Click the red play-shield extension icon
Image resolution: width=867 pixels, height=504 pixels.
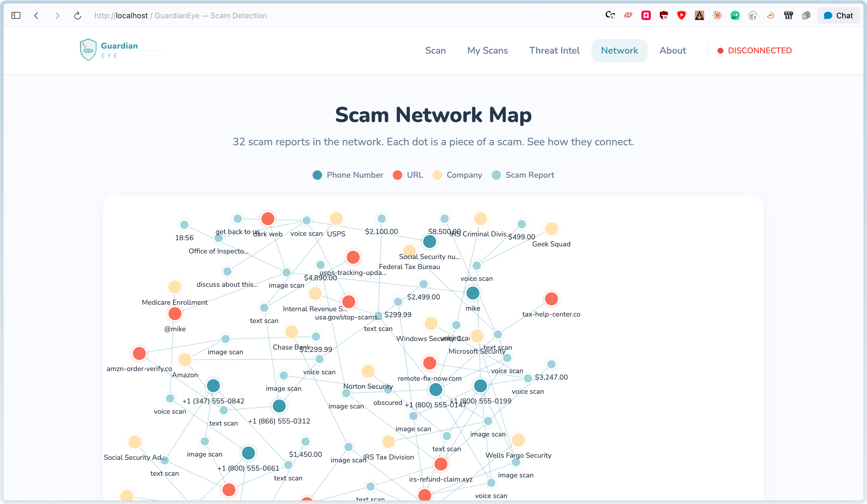click(x=681, y=15)
